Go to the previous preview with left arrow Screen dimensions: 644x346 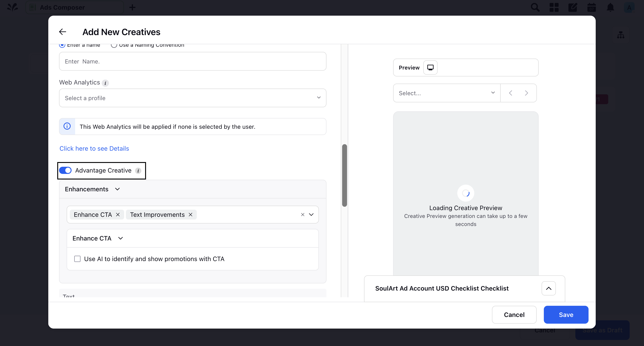[510, 93]
